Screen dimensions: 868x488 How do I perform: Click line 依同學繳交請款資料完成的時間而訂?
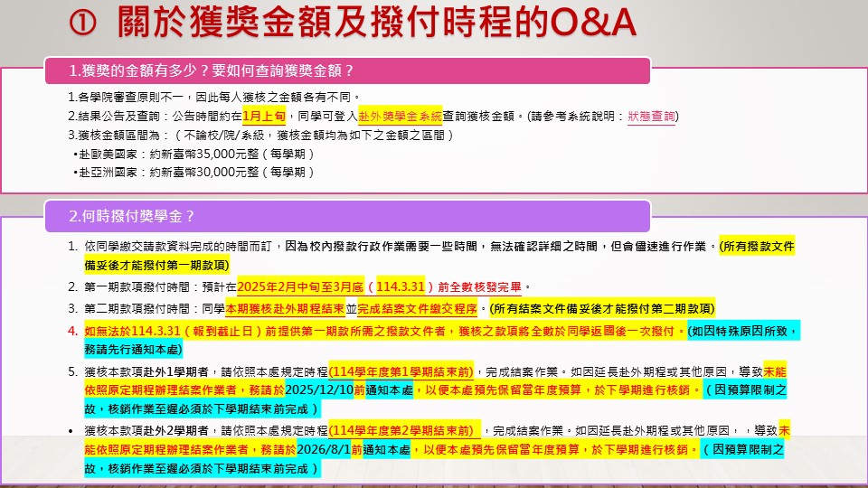point(180,246)
